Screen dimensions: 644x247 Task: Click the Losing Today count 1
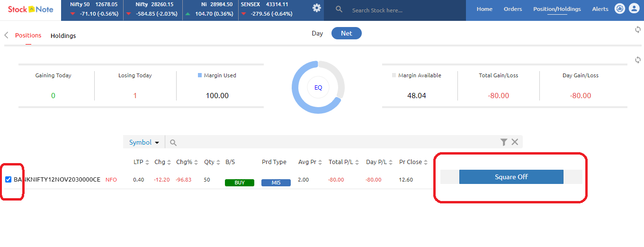[x=135, y=96]
